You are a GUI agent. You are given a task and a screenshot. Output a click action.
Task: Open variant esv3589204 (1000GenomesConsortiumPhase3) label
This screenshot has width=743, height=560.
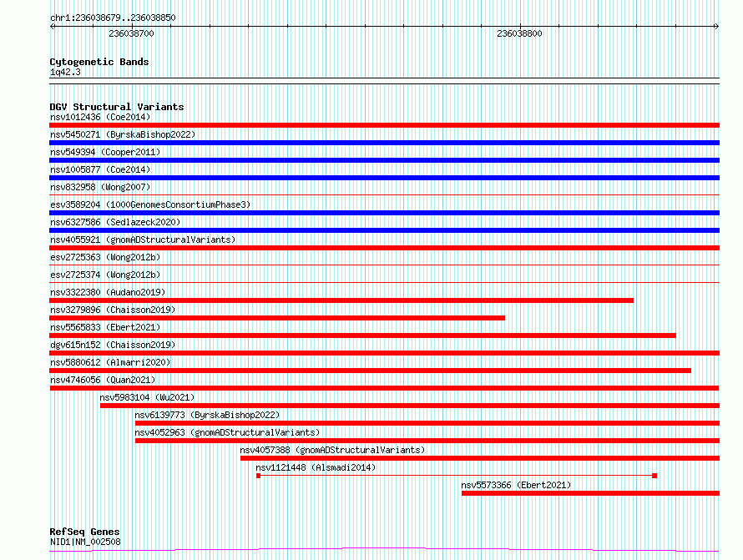(150, 204)
